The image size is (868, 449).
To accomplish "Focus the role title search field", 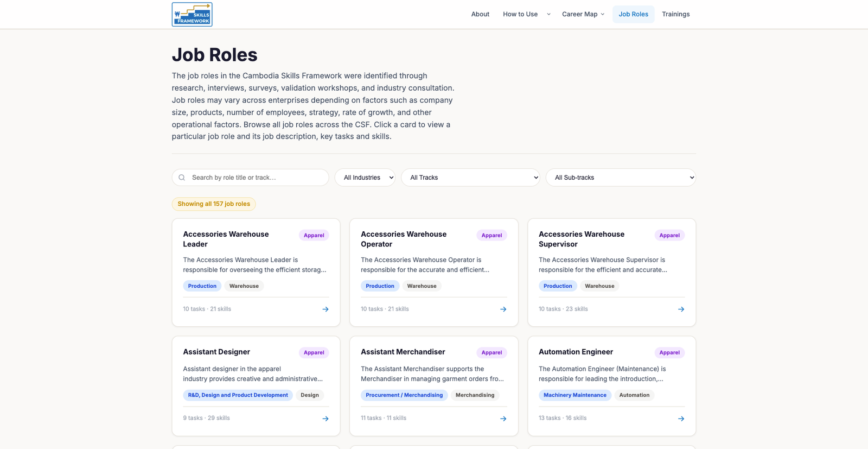I will coord(255,178).
